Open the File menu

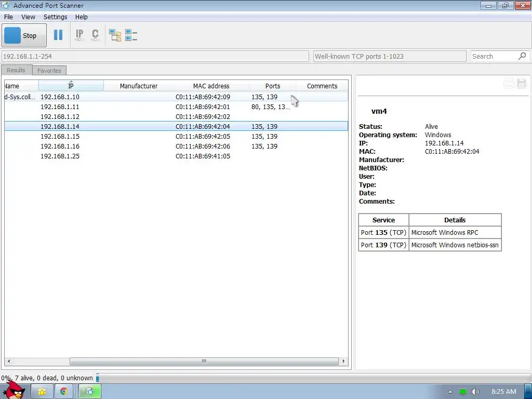8,17
